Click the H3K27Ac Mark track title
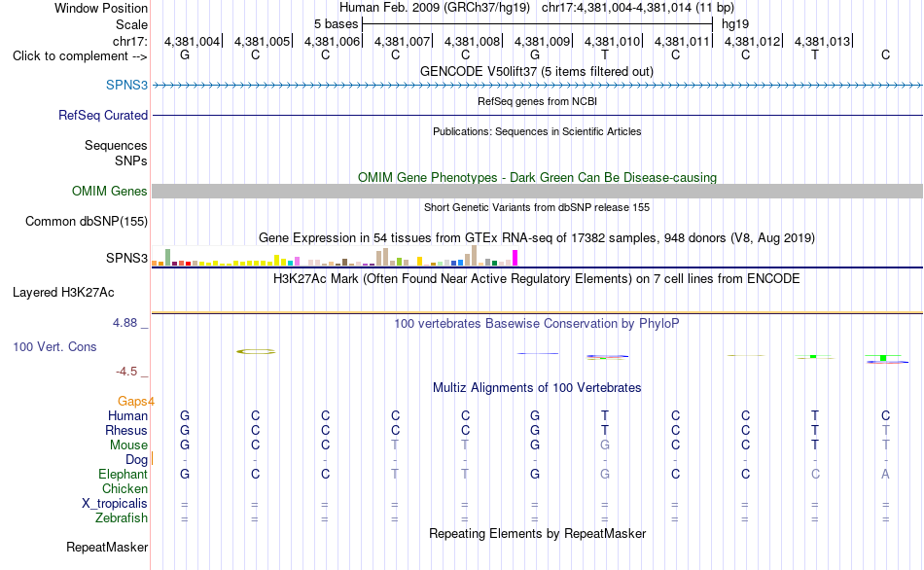Image resolution: width=924 pixels, height=570 pixels. 537,278
